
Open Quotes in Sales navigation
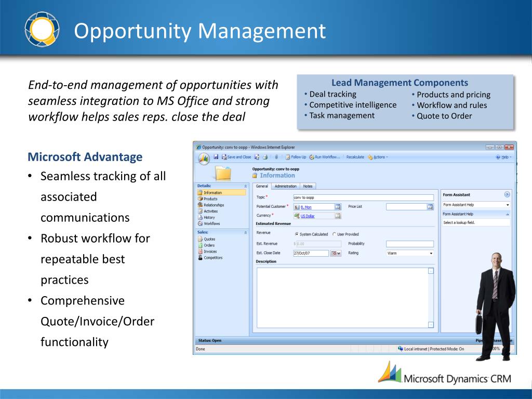(207, 239)
